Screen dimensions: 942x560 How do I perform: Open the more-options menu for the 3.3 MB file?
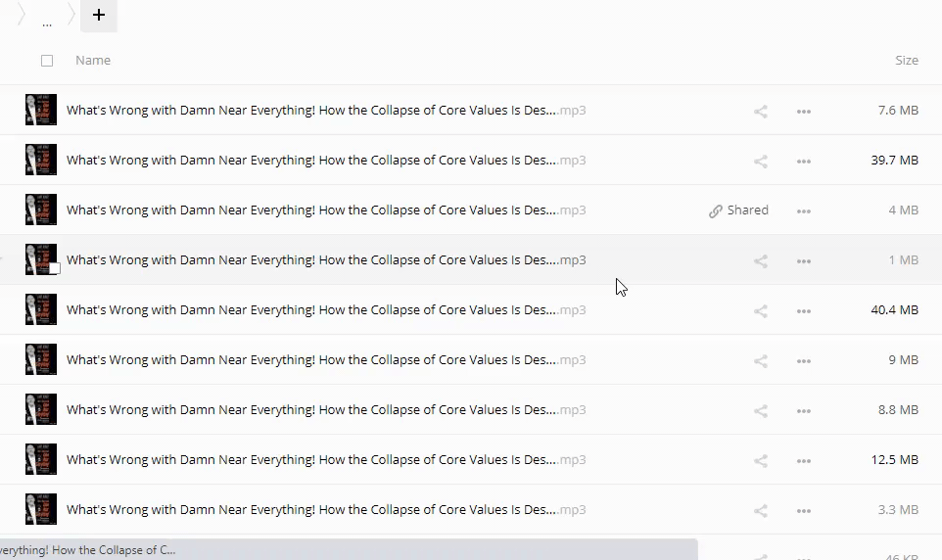point(804,510)
